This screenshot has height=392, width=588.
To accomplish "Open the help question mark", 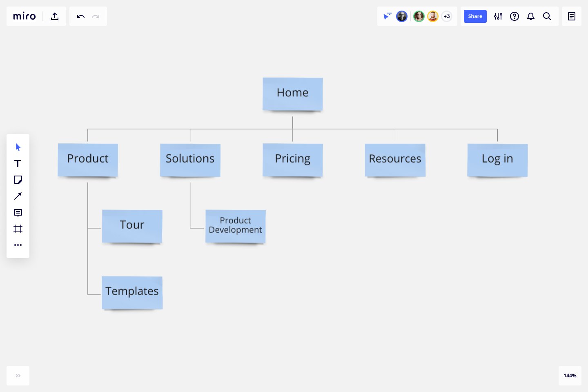I will (514, 16).
